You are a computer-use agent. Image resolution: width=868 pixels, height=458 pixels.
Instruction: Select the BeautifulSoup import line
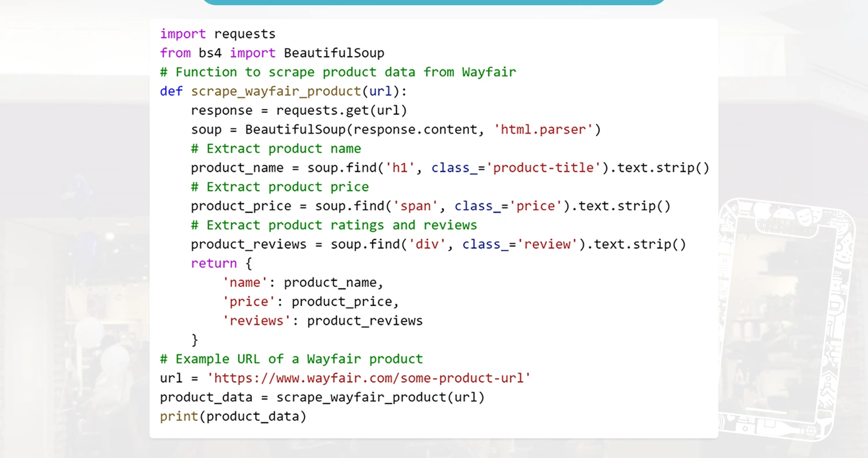[x=271, y=53]
